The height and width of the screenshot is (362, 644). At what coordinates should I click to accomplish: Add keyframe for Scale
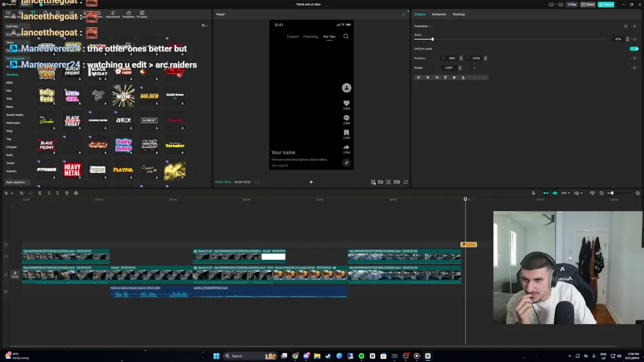click(x=634, y=39)
